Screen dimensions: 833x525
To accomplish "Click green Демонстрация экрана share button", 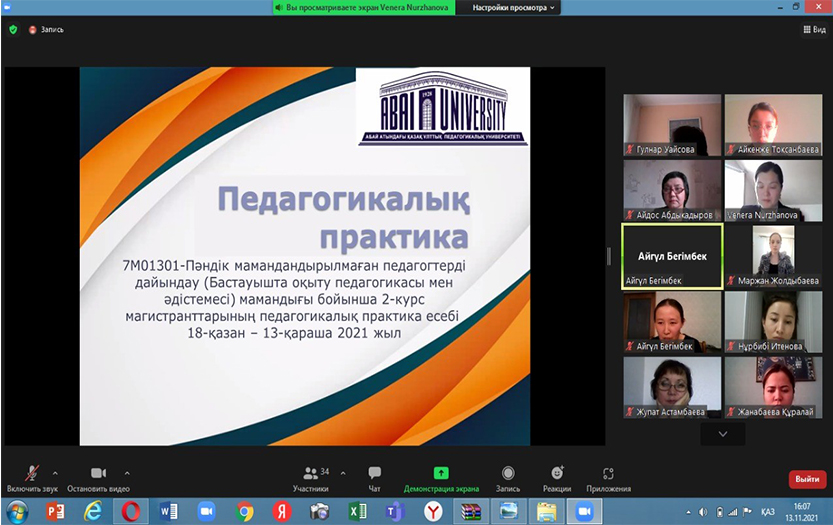I will coord(441,478).
